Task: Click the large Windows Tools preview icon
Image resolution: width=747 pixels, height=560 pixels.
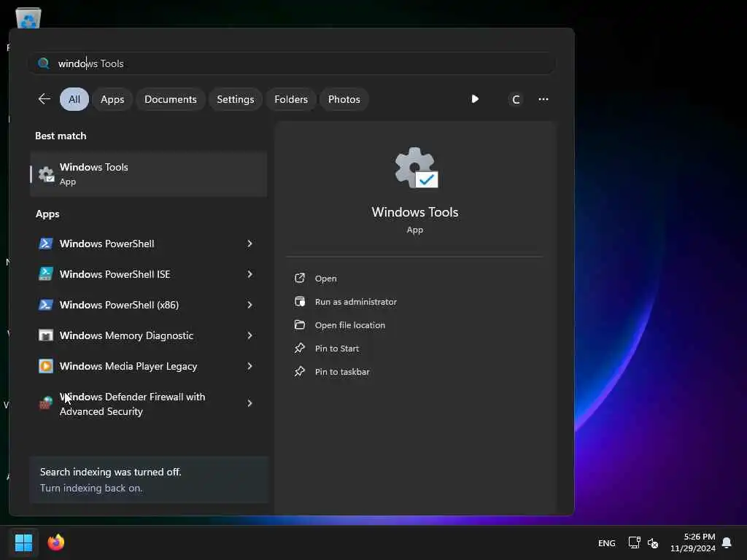Action: (x=416, y=168)
